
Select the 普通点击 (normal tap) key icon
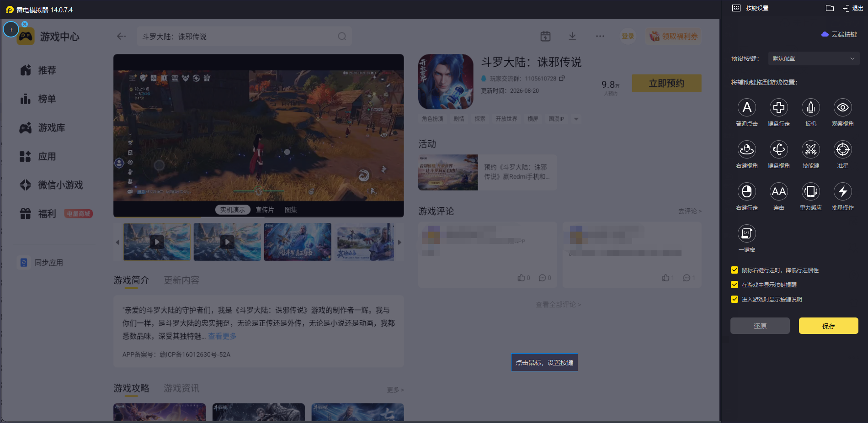click(747, 108)
